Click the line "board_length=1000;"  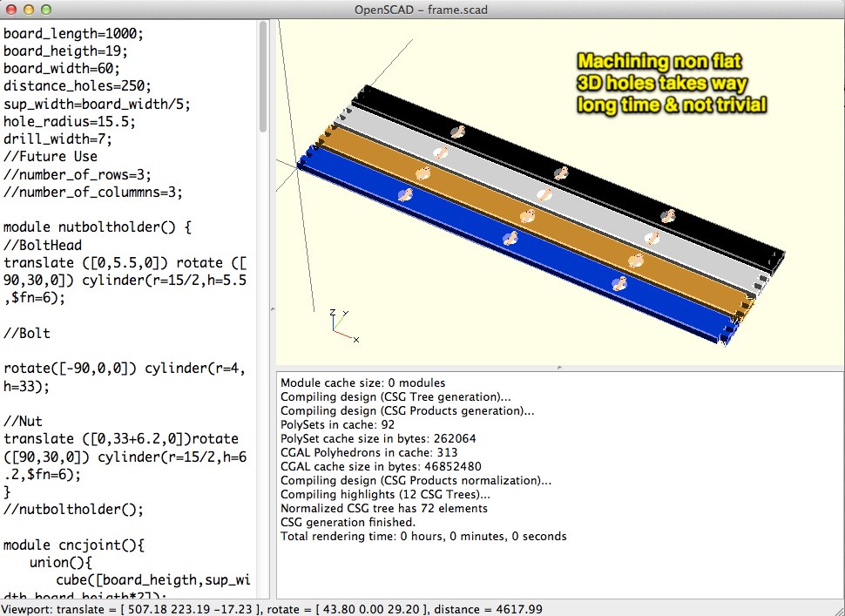coord(73,33)
